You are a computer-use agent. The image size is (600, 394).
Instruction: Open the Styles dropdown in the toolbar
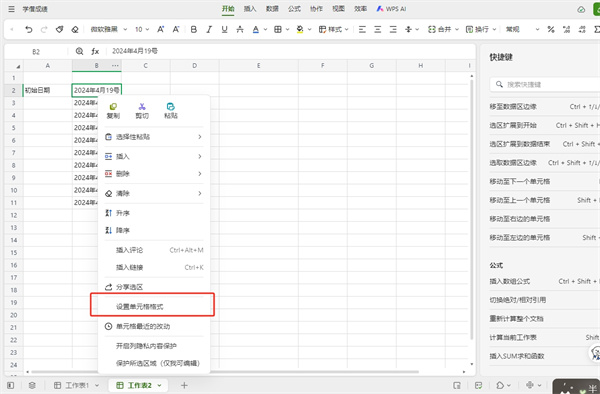click(333, 29)
